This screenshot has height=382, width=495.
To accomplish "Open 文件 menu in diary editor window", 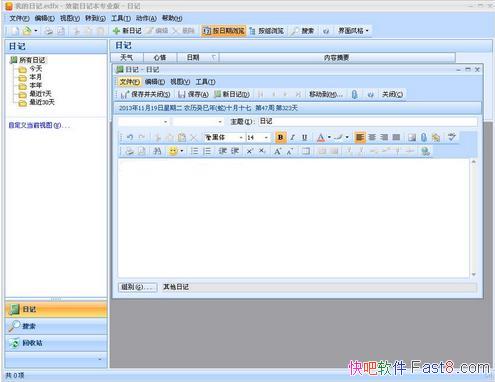I will [x=130, y=82].
